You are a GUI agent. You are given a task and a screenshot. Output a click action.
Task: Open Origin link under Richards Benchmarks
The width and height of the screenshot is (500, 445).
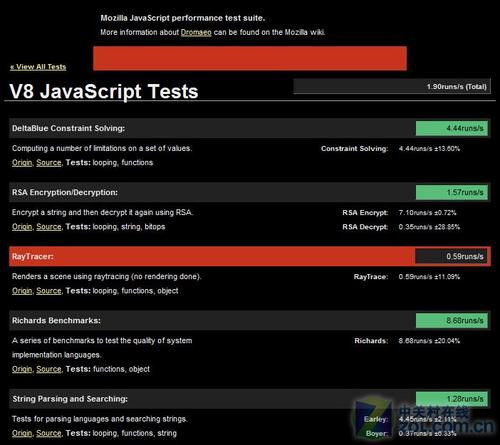pyautogui.click(x=22, y=369)
